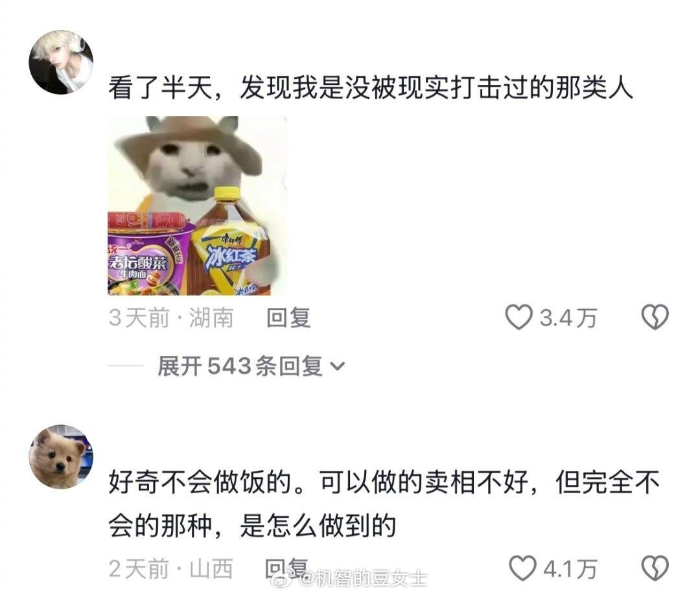700x595 pixels.
Task: Tap the 4.1万 like count
Action: [570, 569]
